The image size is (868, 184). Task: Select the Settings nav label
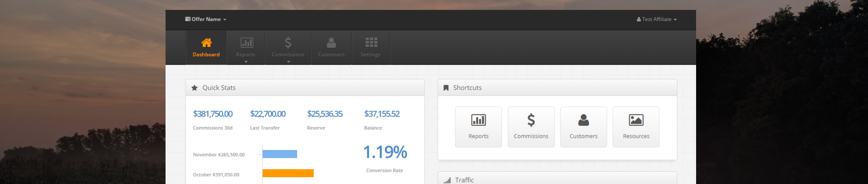point(370,54)
